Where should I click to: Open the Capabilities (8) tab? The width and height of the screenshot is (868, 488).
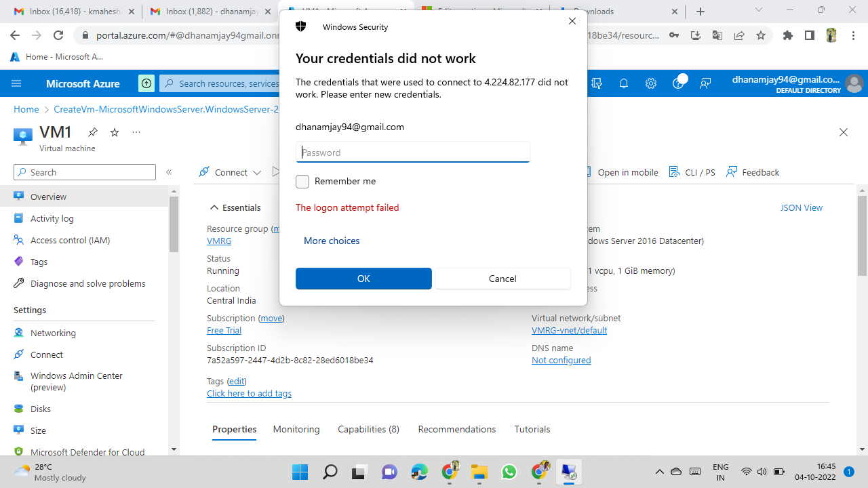368,429
